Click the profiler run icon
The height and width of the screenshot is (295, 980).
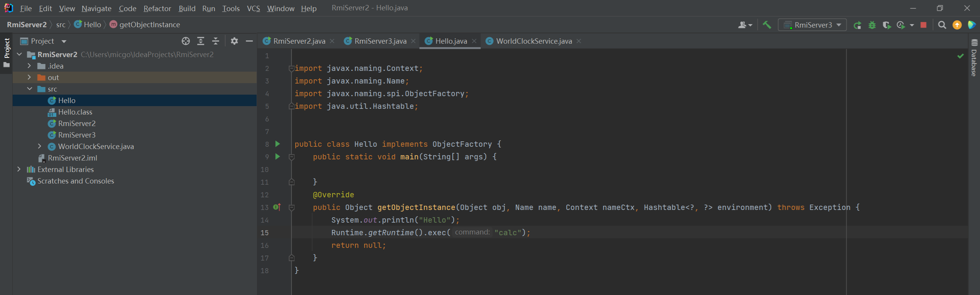901,25
